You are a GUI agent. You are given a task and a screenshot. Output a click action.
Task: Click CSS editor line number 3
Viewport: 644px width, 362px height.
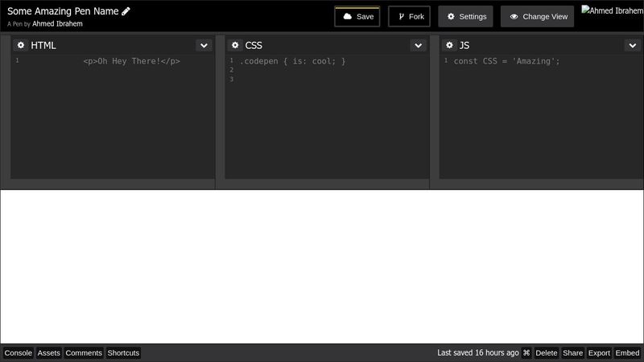[232, 79]
